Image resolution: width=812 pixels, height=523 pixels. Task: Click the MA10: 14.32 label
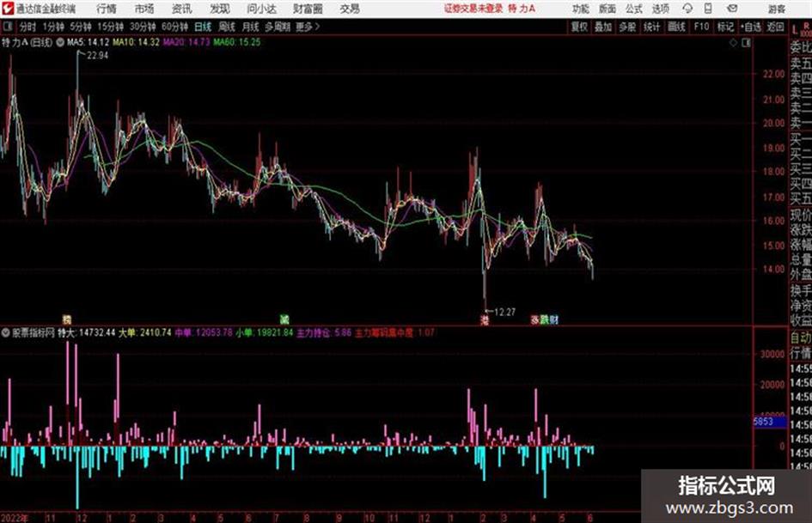[137, 42]
